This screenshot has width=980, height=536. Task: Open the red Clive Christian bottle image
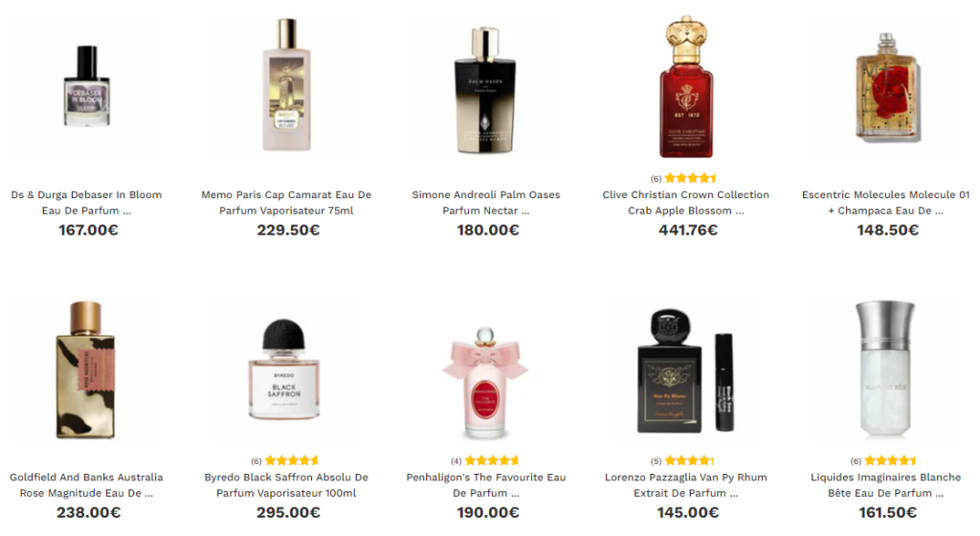(685, 86)
